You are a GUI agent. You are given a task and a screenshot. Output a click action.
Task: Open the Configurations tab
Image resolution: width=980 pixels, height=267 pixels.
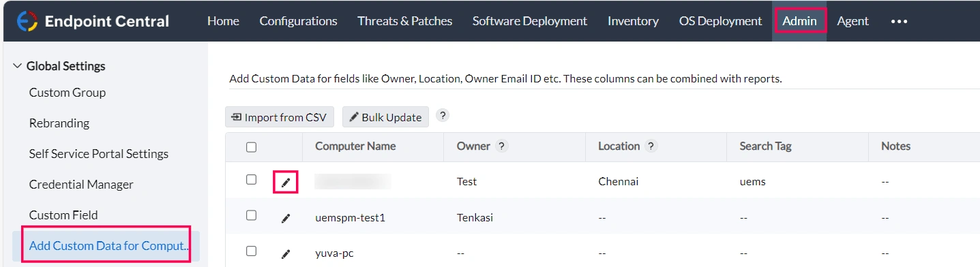point(298,21)
